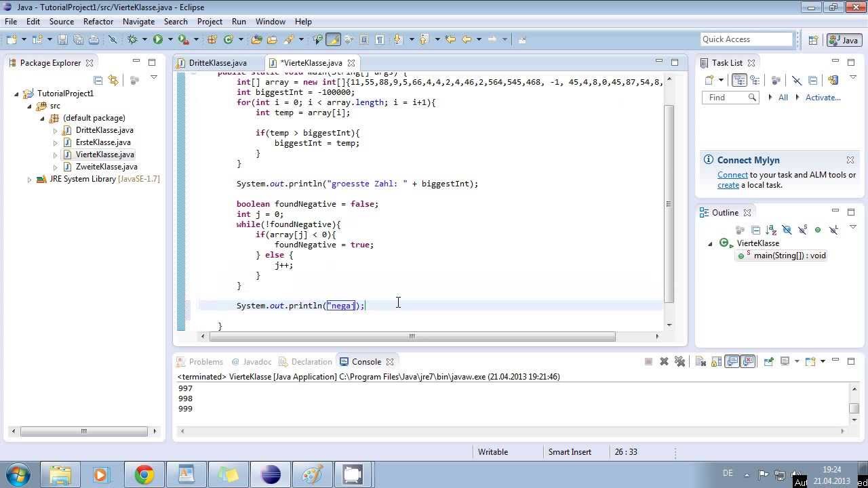
Task: Open the Navigate menu
Action: [138, 22]
